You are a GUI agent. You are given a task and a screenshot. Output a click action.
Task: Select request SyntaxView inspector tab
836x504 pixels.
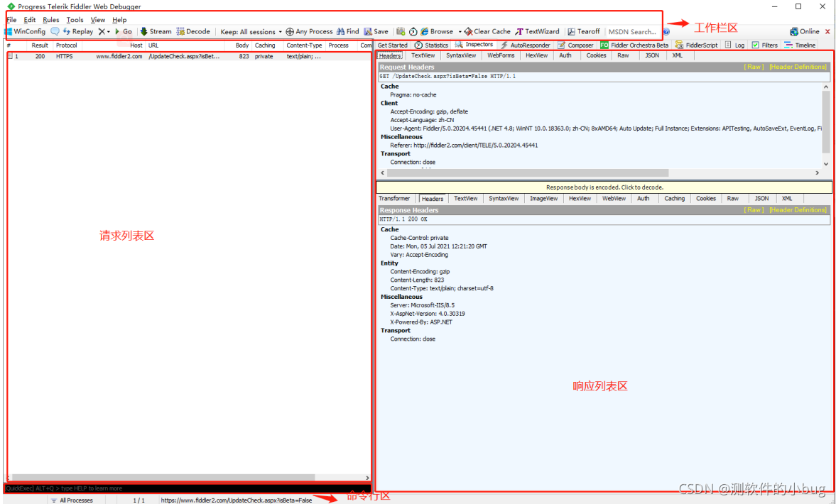461,55
